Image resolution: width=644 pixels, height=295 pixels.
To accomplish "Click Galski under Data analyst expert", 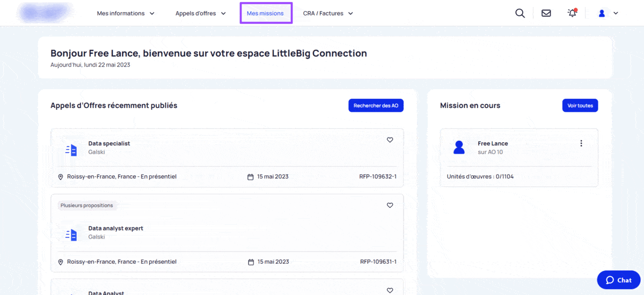I will point(97,237).
